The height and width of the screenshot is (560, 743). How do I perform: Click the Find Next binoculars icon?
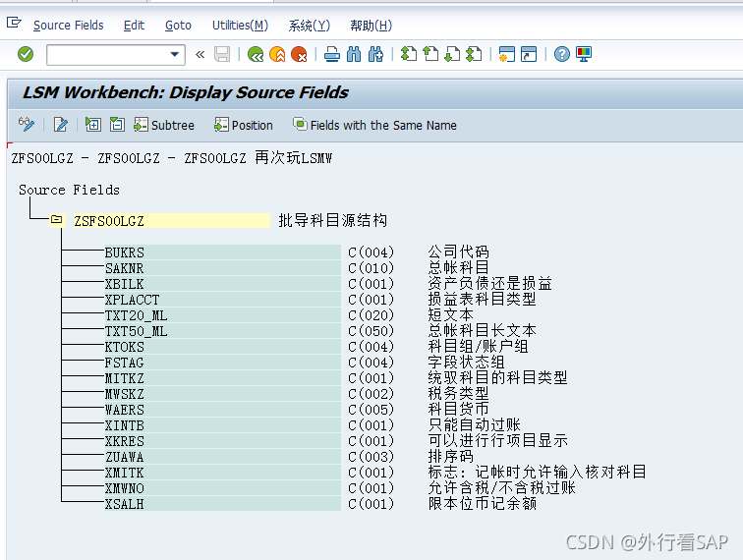pyautogui.click(x=375, y=54)
